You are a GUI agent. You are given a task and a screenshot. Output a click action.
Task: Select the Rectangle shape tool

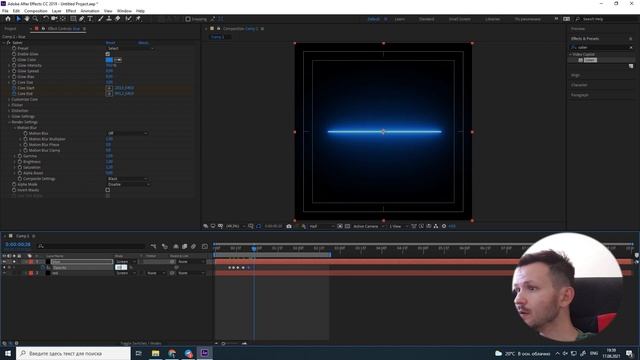point(73,19)
